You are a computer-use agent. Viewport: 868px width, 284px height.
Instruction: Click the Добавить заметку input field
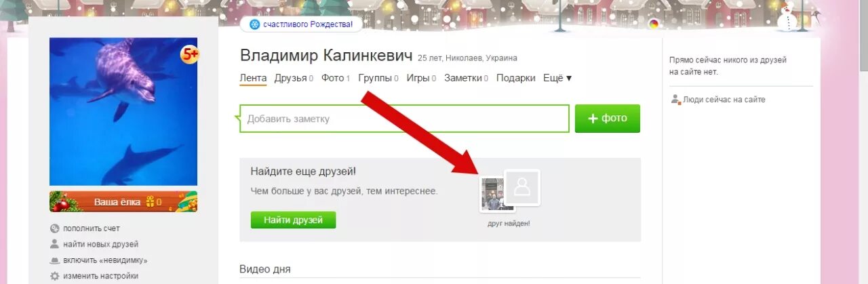404,119
